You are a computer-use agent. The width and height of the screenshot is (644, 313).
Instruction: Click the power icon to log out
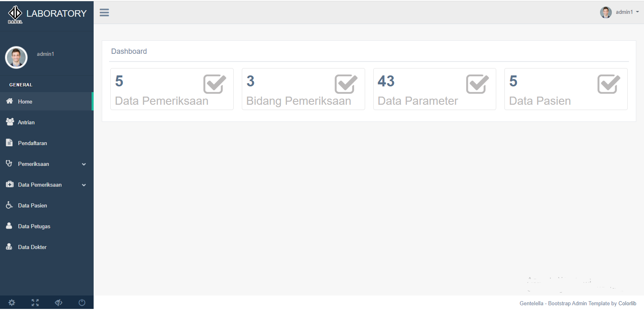coord(81,302)
